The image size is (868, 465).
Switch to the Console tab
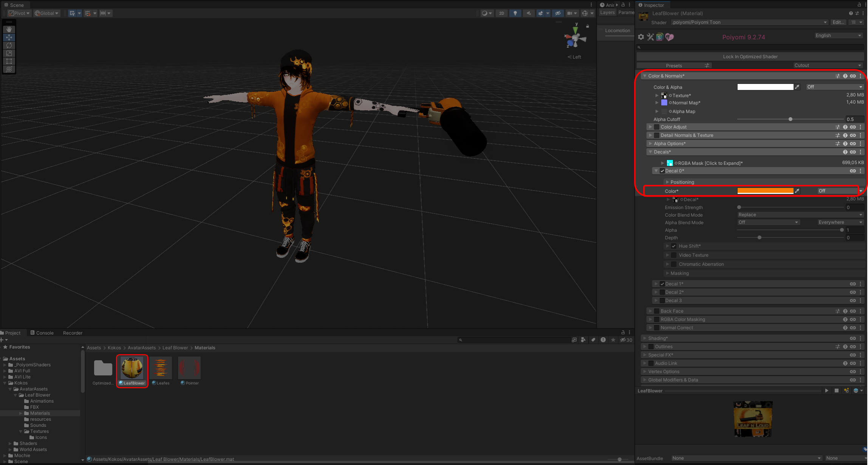(42, 333)
